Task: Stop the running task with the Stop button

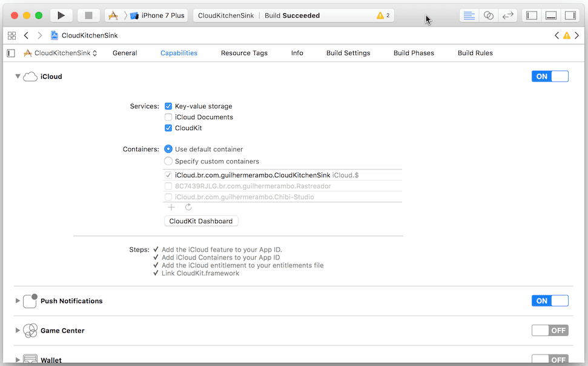Action: pos(88,15)
